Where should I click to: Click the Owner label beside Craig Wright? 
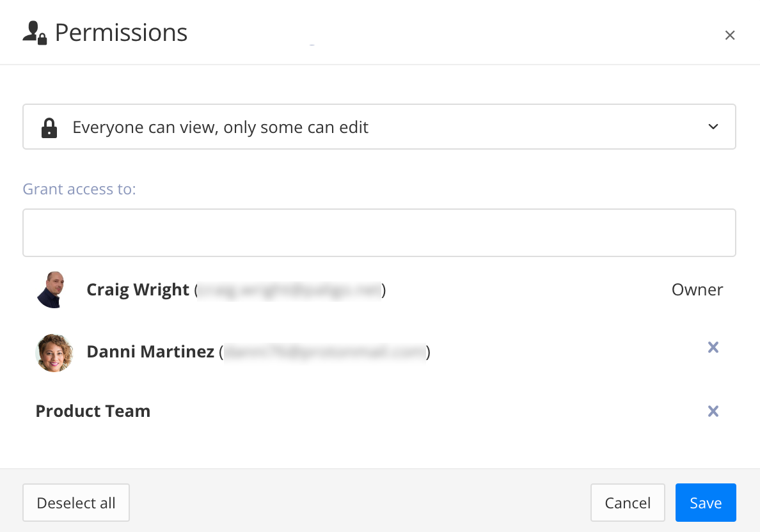tap(697, 290)
